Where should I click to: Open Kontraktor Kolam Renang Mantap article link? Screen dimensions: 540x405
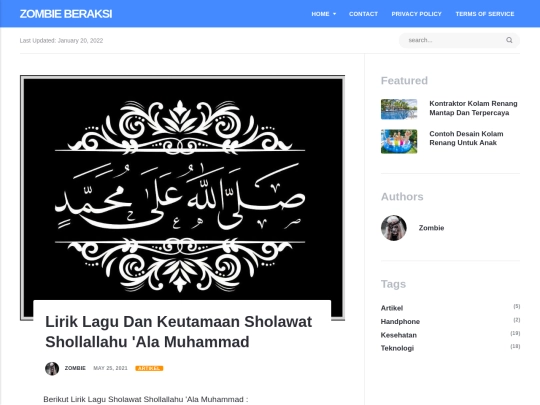473,108
